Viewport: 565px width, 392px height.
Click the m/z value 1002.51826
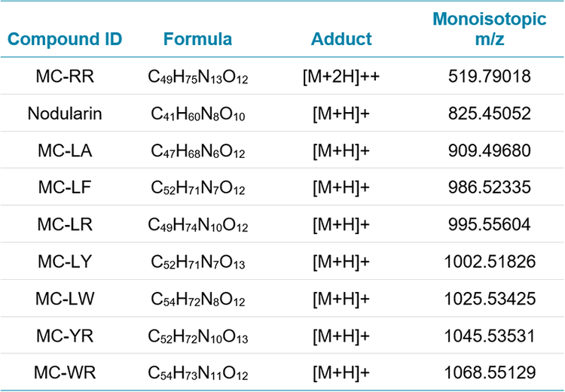tap(490, 262)
